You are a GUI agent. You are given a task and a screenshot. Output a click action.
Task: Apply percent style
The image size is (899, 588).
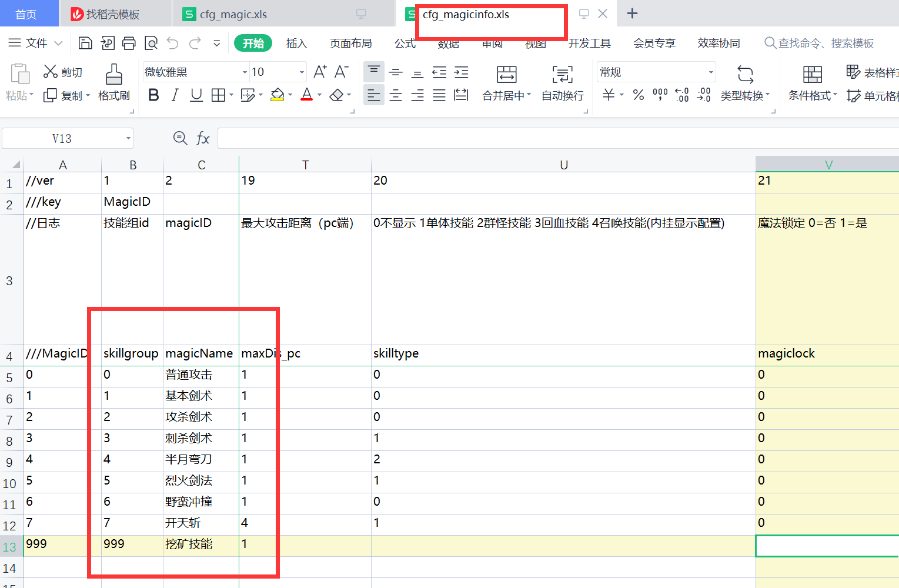(639, 95)
